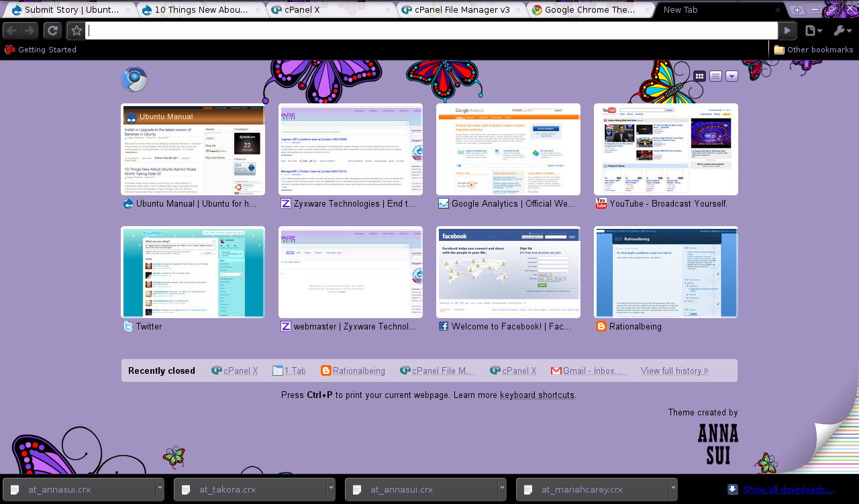The width and height of the screenshot is (859, 504).
Task: Click the Facebook icon beside Welcome to Facebook
Action: click(443, 326)
